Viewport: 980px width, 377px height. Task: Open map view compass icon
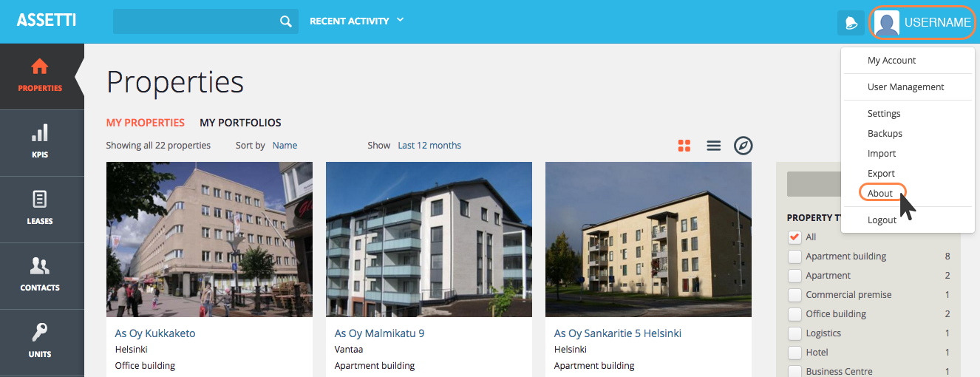[x=743, y=146]
